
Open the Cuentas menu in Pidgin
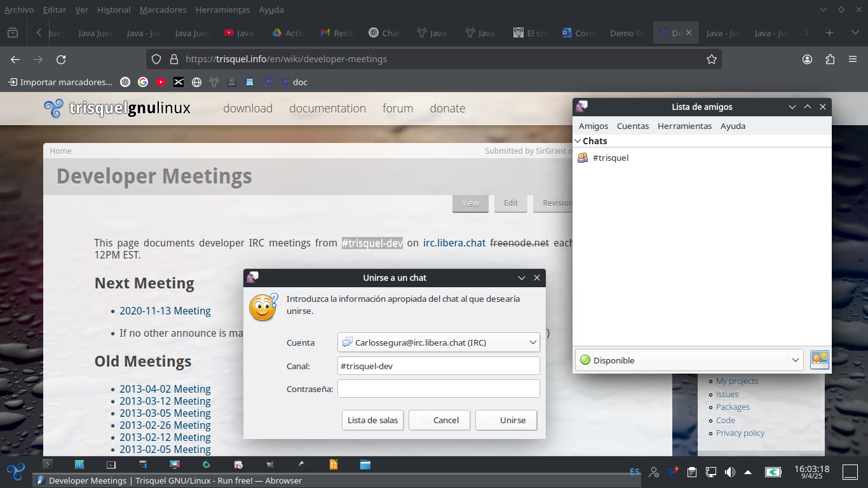633,126
